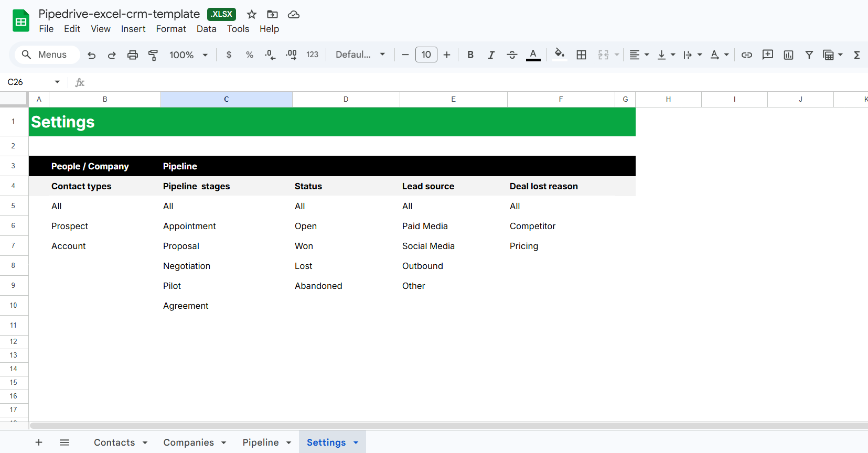Screen dimensions: 868x453
Task: Open the Help menu
Action: (269, 29)
